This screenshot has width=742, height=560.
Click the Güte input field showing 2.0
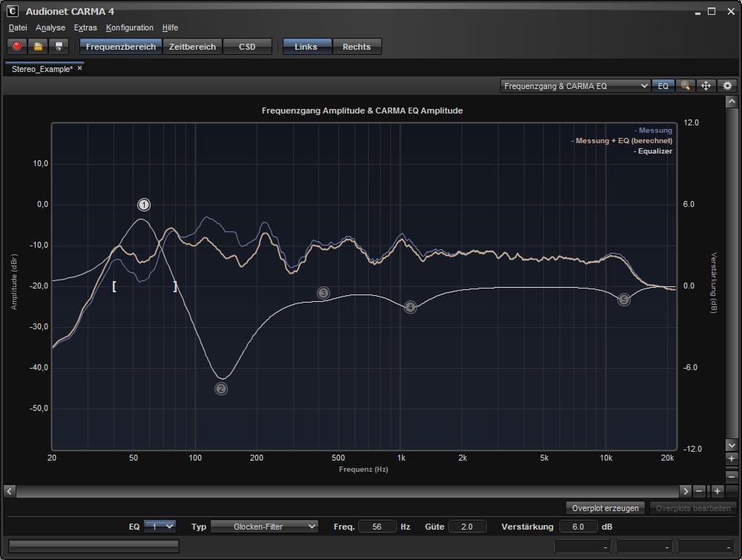tap(467, 527)
